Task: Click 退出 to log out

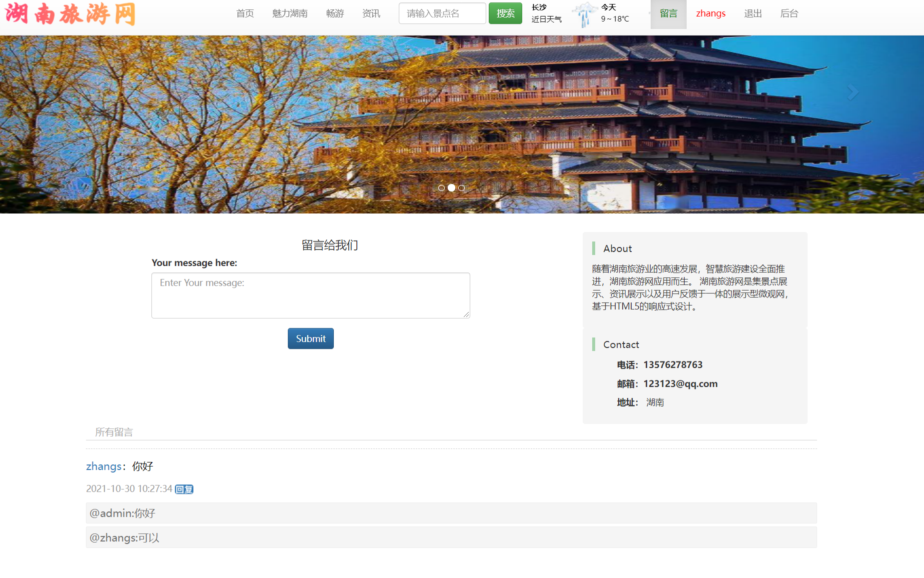Action: tap(753, 13)
